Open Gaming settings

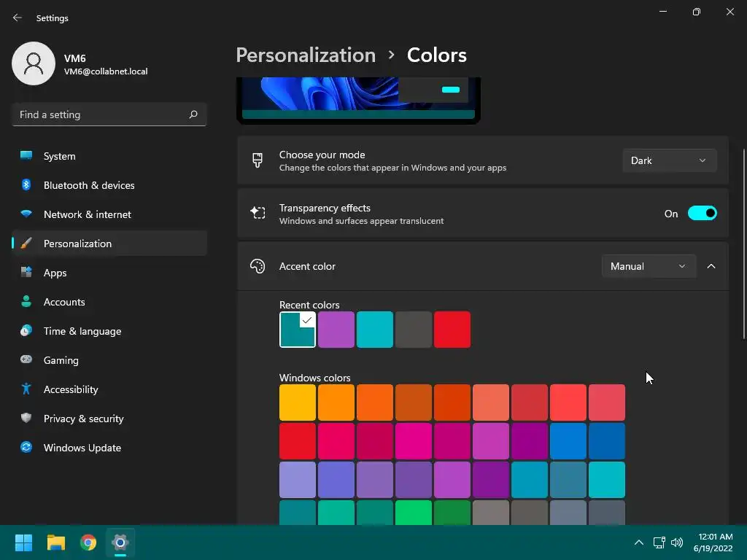(x=109, y=359)
